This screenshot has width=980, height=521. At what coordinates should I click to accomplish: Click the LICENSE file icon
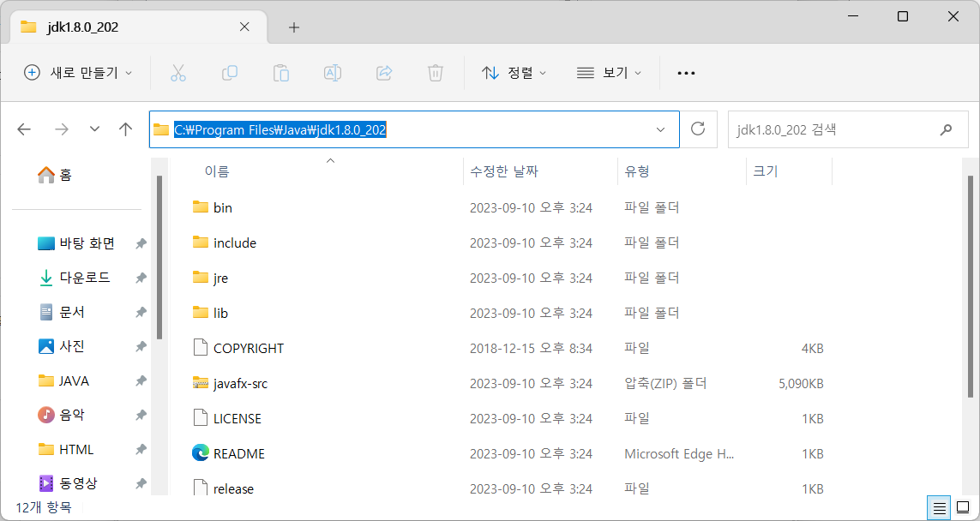pos(200,417)
